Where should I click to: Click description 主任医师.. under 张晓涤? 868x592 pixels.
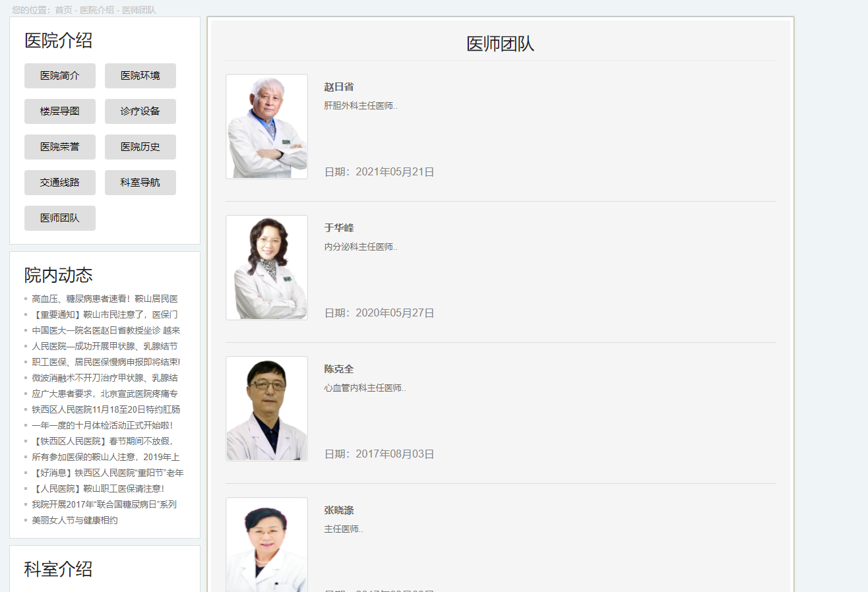344,529
